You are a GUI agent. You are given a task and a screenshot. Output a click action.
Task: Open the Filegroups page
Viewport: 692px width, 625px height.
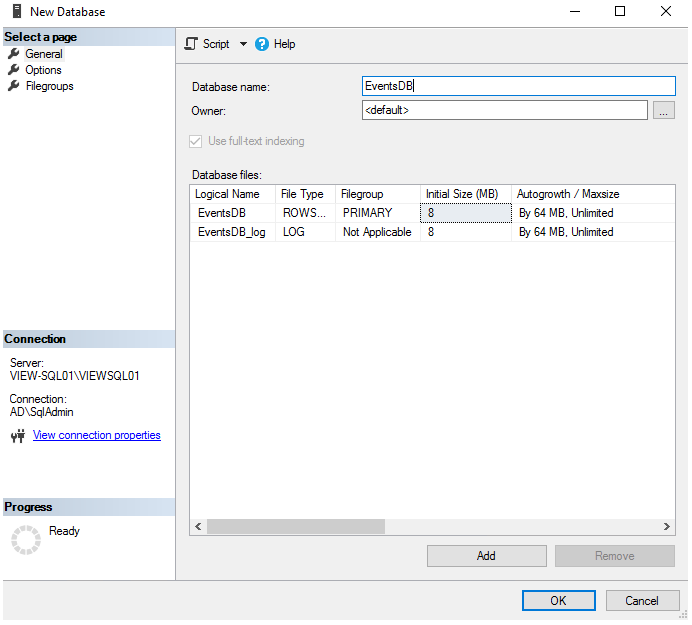click(49, 86)
